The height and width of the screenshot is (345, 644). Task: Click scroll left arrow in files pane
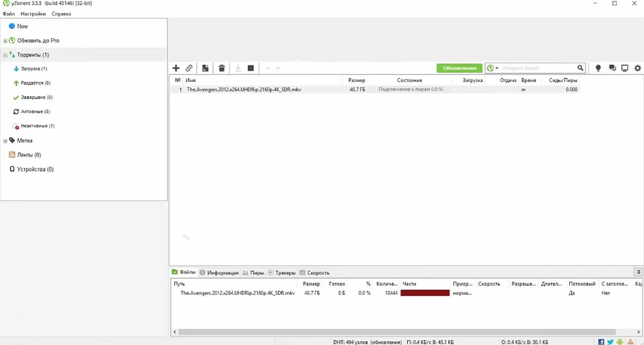click(175, 332)
